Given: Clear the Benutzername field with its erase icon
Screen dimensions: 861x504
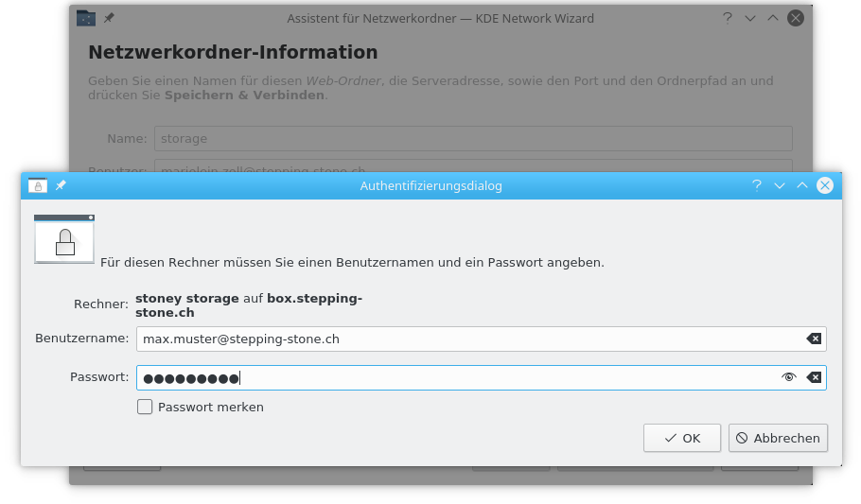Looking at the screenshot, I should click(814, 339).
